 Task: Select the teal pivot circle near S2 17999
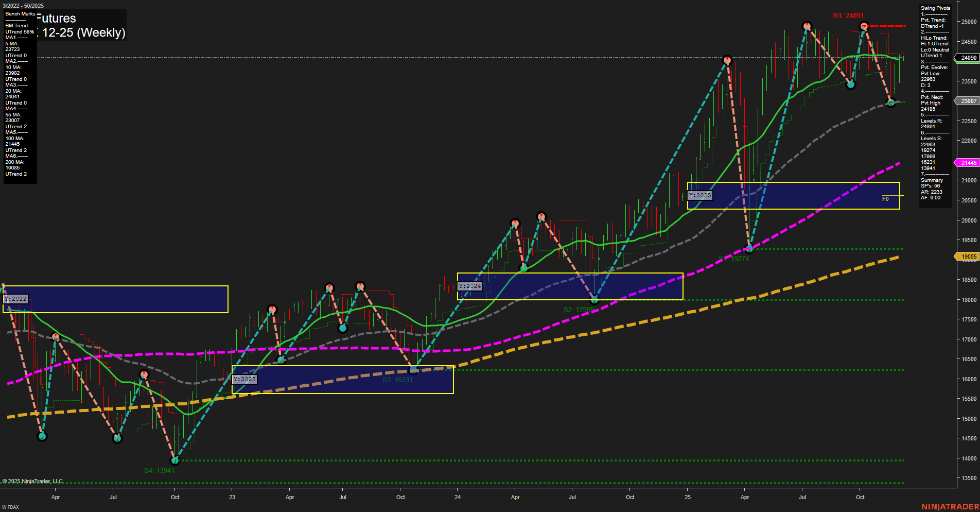pos(594,299)
